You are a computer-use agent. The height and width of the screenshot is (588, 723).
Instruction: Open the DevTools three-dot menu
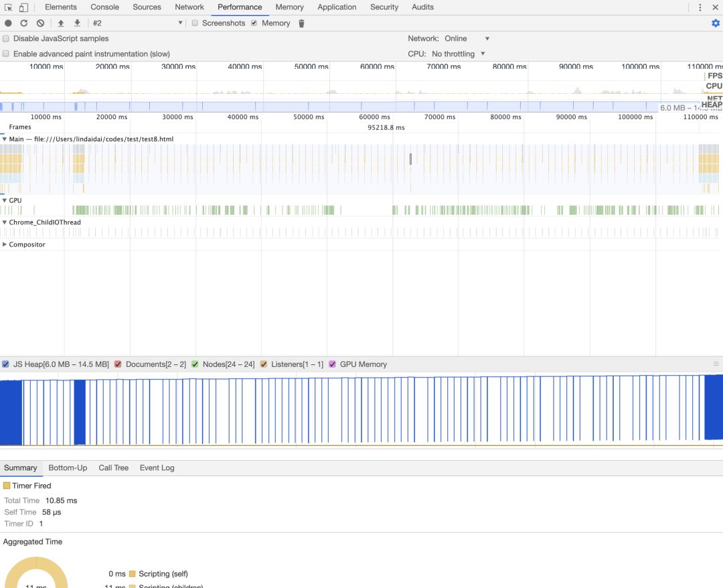[700, 7]
